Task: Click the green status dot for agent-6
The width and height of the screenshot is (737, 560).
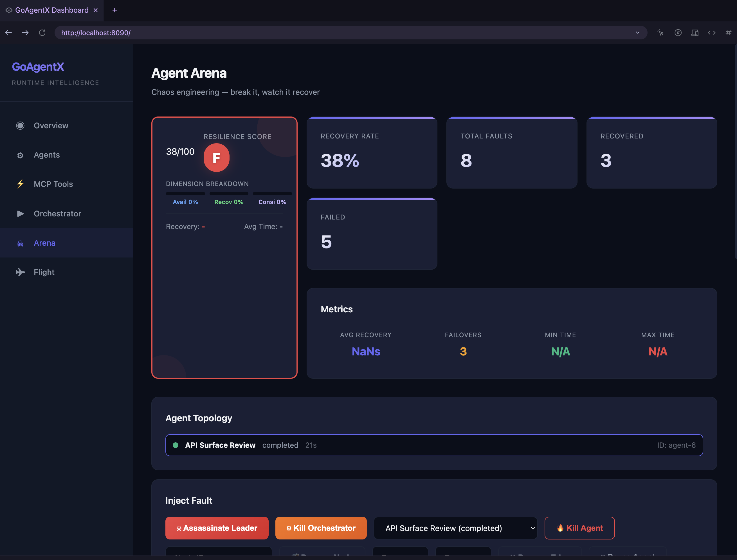Action: [176, 445]
